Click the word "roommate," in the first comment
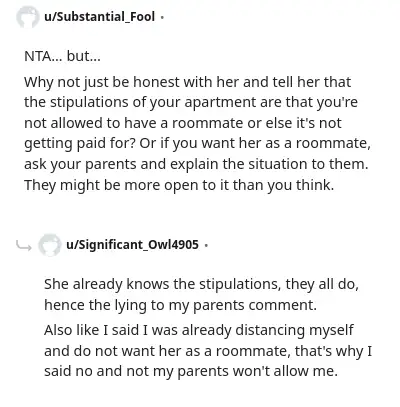 pos(333,144)
